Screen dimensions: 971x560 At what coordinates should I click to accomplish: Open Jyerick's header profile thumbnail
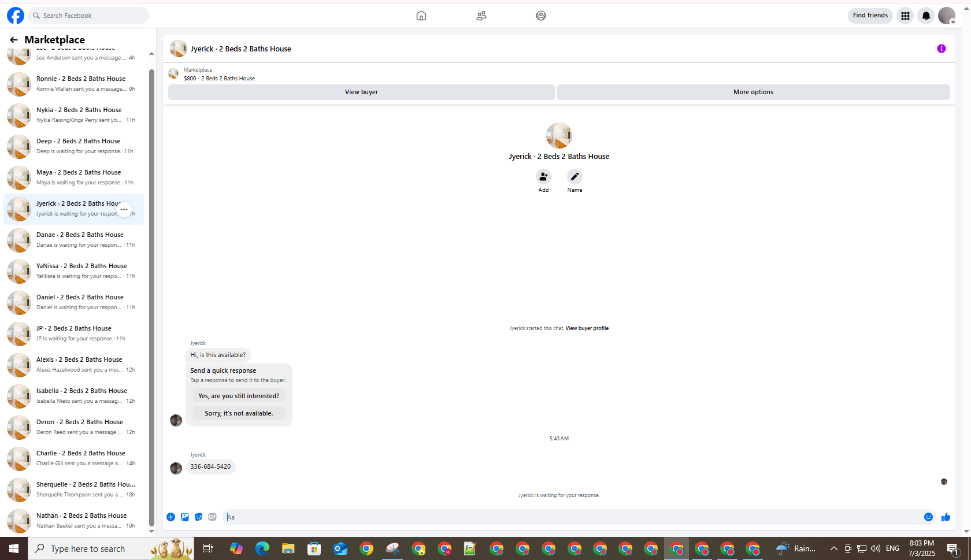[178, 49]
